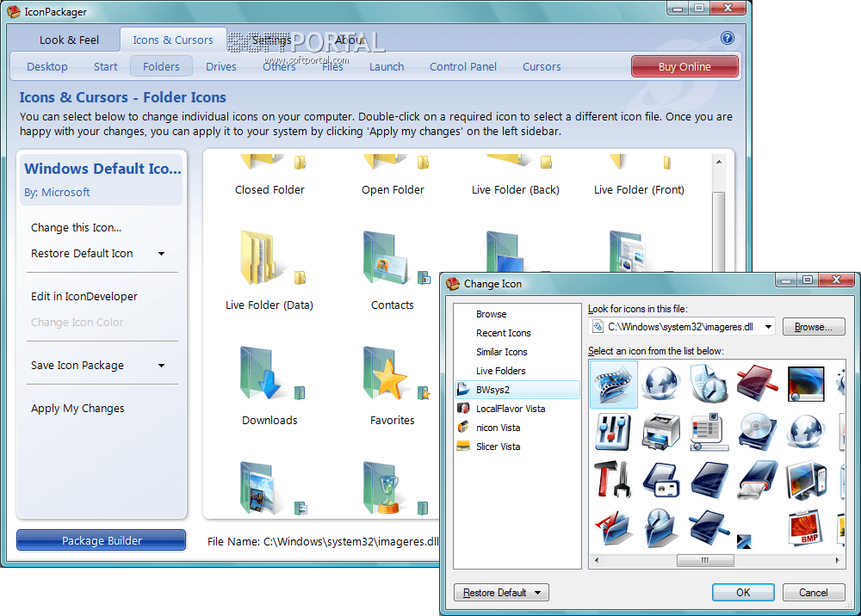This screenshot has height=616, width=861.
Task: Cancel the Change Icon dialog
Action: click(x=814, y=593)
